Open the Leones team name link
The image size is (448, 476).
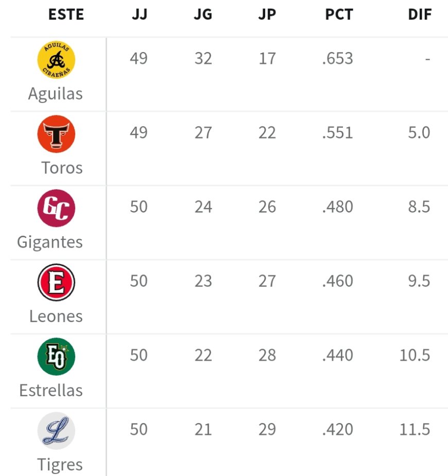click(56, 316)
